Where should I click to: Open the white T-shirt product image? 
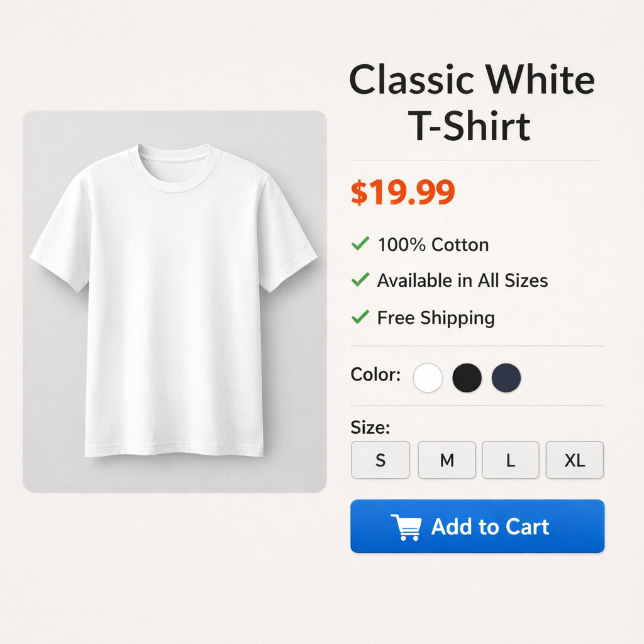tap(175, 301)
